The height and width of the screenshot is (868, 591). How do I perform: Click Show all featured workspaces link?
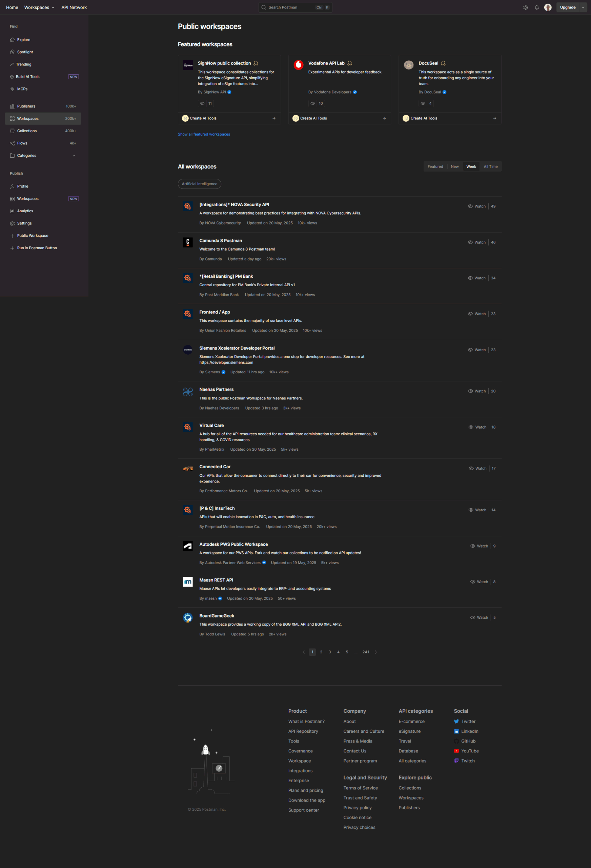[x=204, y=134]
